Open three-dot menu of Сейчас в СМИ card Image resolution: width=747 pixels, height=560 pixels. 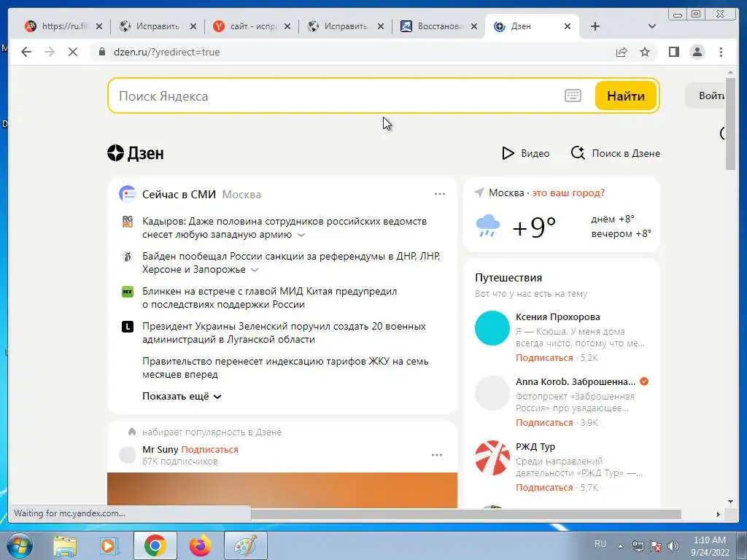click(440, 194)
